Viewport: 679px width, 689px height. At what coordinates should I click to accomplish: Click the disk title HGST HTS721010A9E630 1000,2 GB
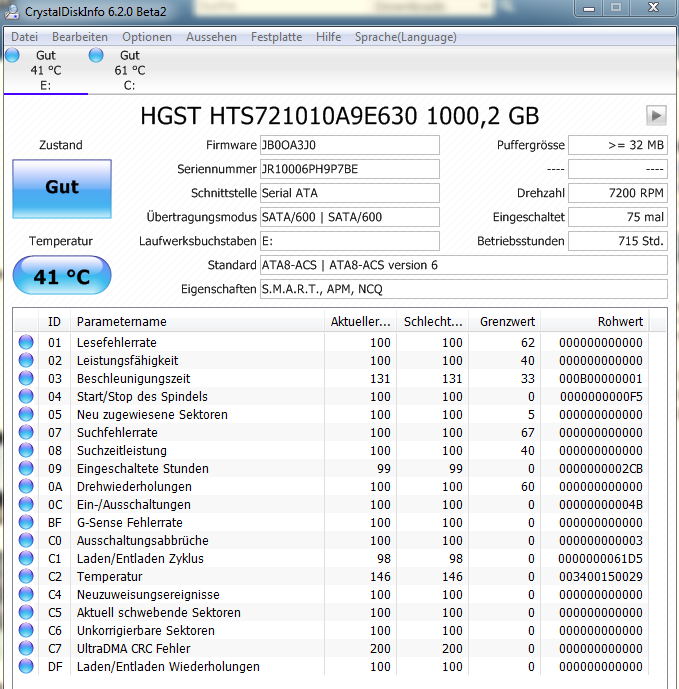[339, 116]
